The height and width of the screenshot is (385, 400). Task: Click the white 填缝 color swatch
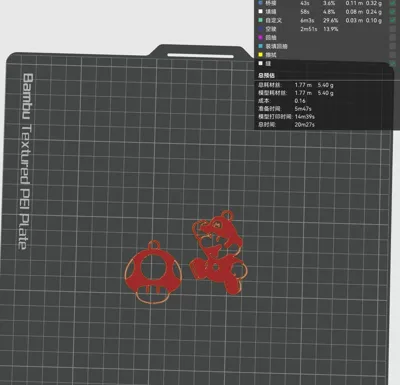pyautogui.click(x=261, y=12)
